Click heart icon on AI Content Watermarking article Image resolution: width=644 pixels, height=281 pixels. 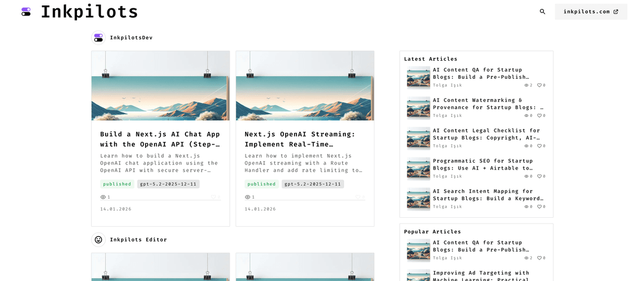[539, 116]
